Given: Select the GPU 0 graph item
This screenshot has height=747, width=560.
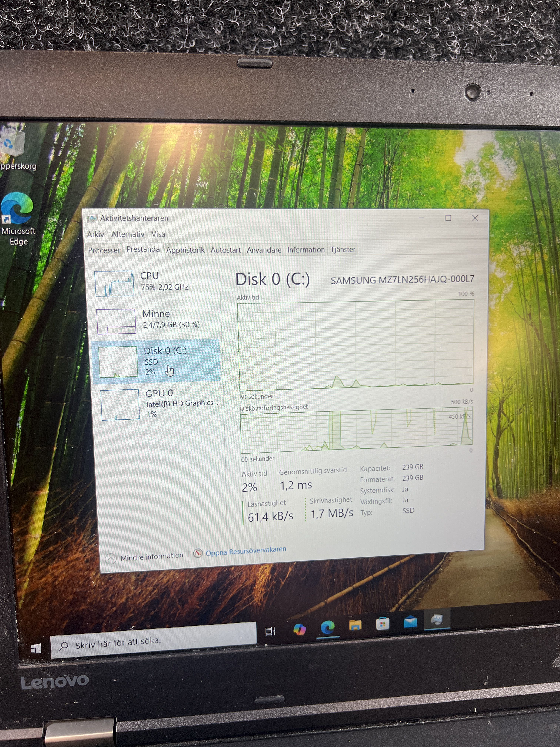Looking at the screenshot, I should click(120, 404).
